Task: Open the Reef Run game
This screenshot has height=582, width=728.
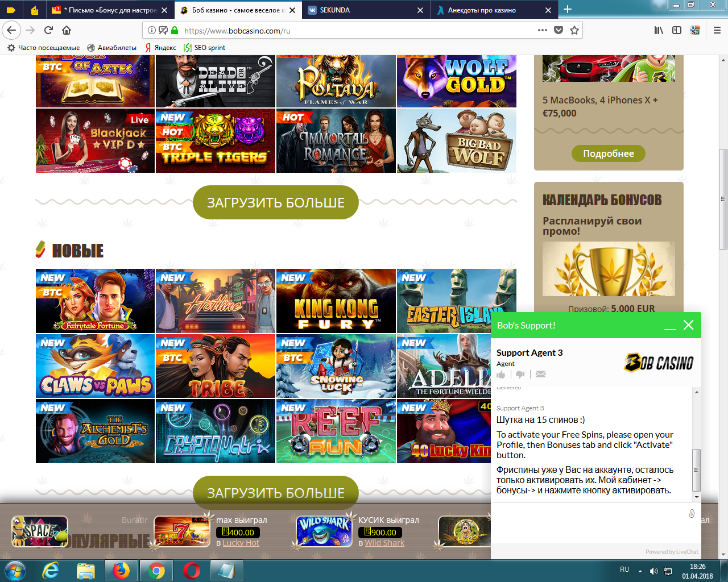Action: [x=336, y=431]
